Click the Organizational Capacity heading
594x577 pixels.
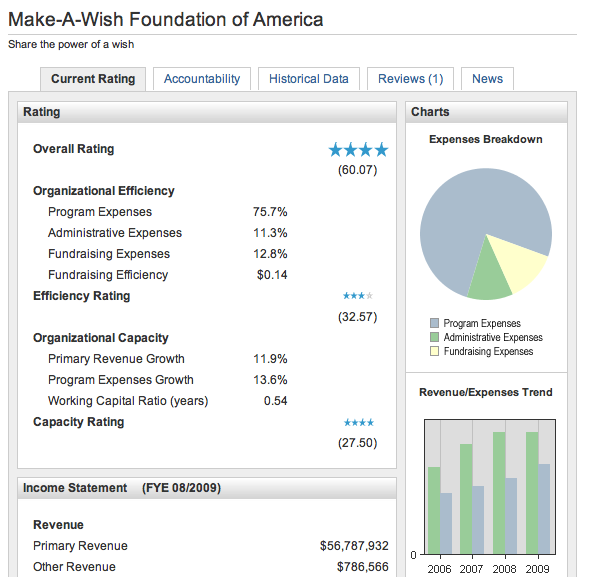101,338
